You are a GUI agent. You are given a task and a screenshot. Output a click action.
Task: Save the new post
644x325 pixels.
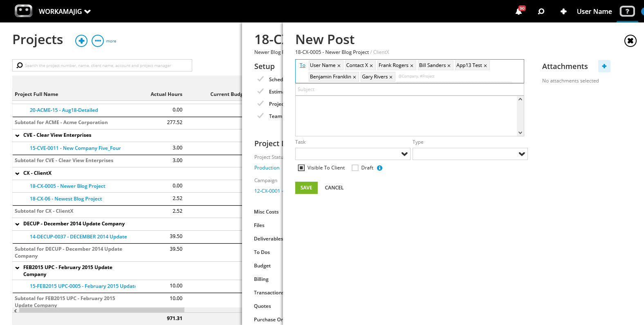point(306,188)
